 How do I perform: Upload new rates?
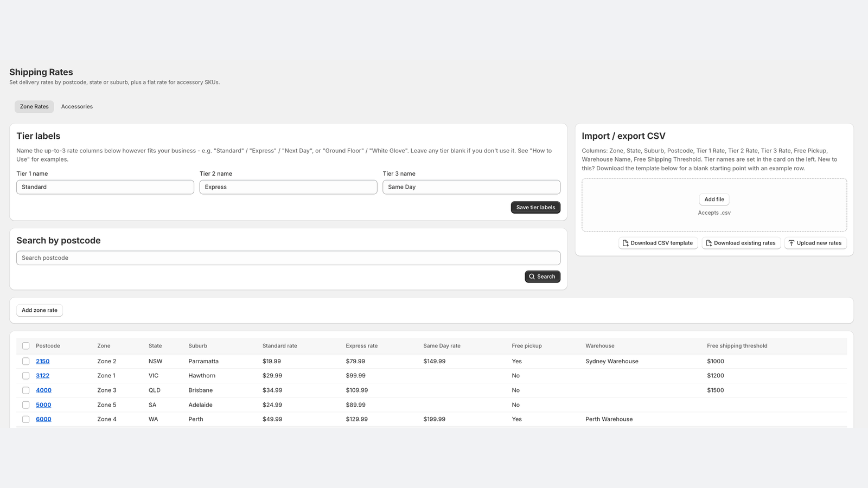coord(815,243)
